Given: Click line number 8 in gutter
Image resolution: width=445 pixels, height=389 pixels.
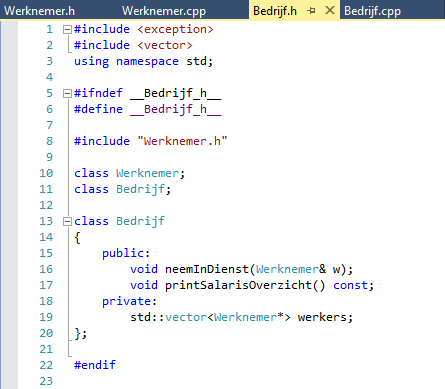Looking at the screenshot, I should [x=49, y=141].
